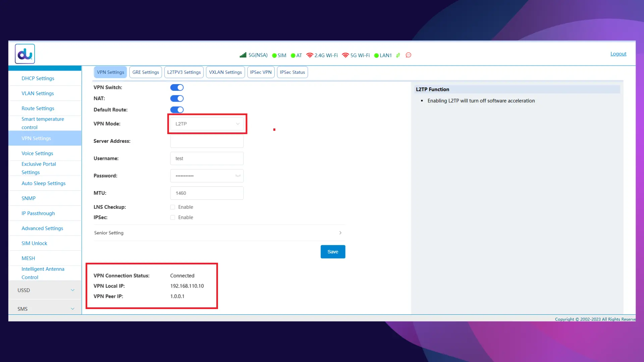Click the data transfer arrows icon

tap(398, 55)
